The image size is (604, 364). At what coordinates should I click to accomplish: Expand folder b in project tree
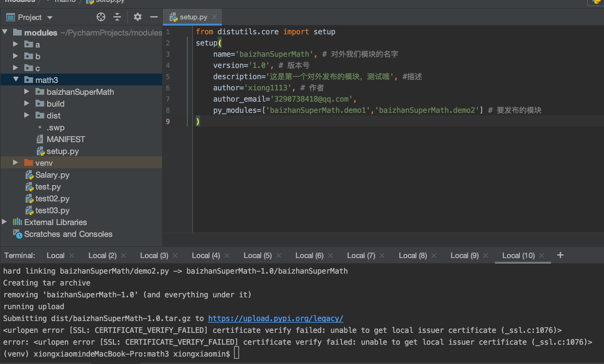[x=15, y=56]
